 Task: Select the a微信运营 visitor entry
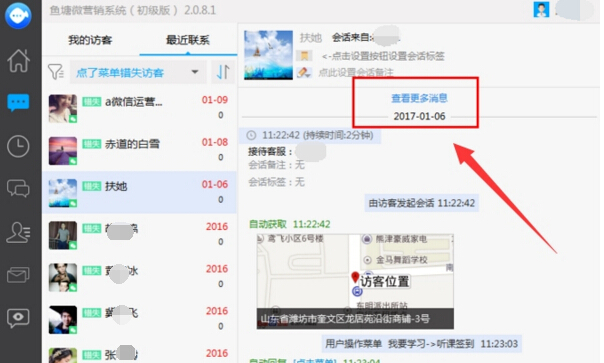(139, 108)
